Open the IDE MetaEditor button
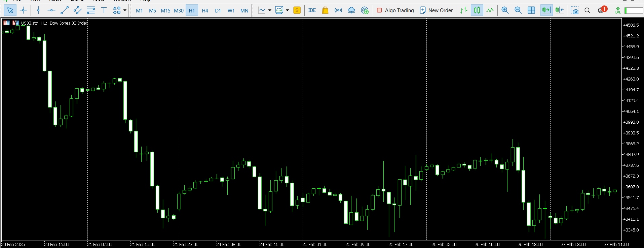The image size is (644, 248). [x=312, y=10]
